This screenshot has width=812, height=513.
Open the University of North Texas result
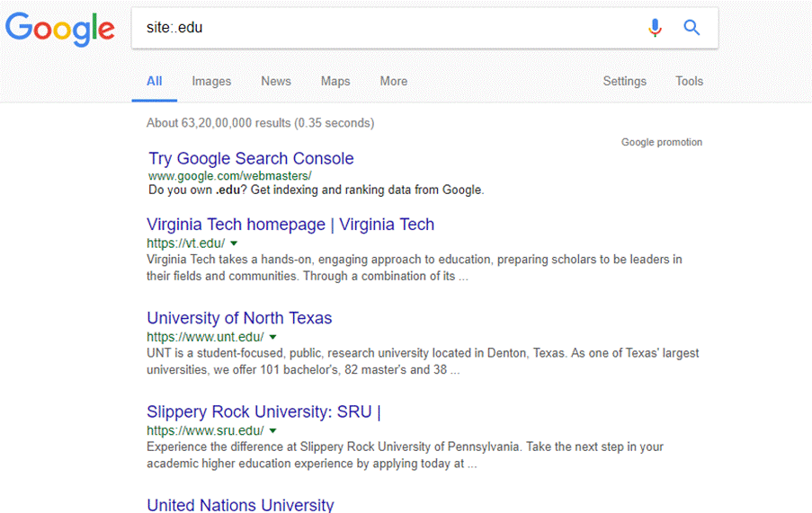coord(239,318)
